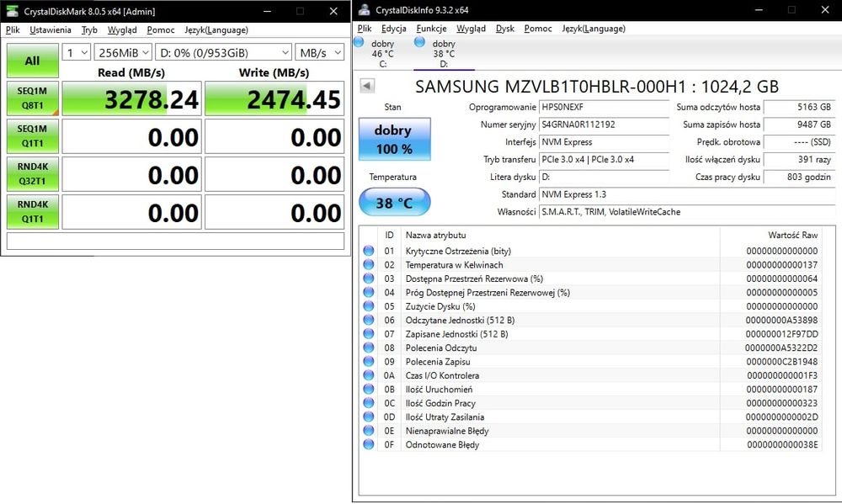Open Edycja menu in CrystalDiskInfo

tap(394, 29)
